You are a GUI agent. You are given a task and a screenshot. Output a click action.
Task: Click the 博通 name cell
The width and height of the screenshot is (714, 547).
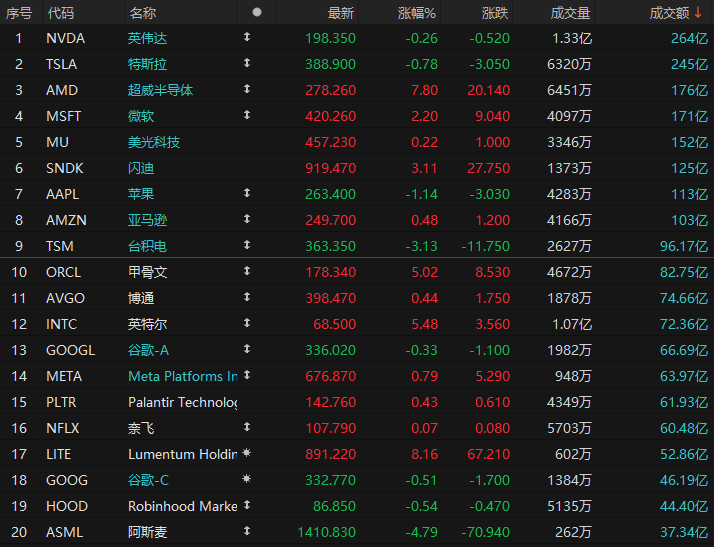point(141,298)
